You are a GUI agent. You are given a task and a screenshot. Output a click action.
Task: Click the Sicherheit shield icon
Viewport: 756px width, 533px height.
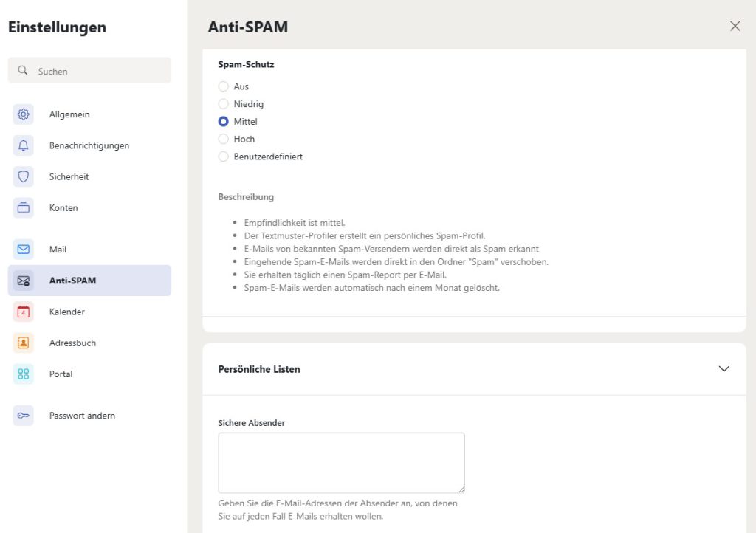[x=24, y=176]
